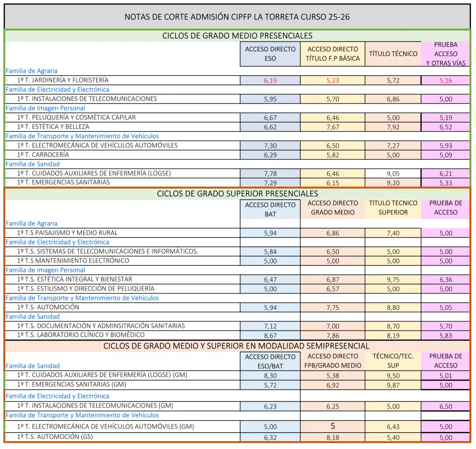
Task: Click the ACCESO DIRECTO ESO/BAT column header
Action: coord(270,361)
